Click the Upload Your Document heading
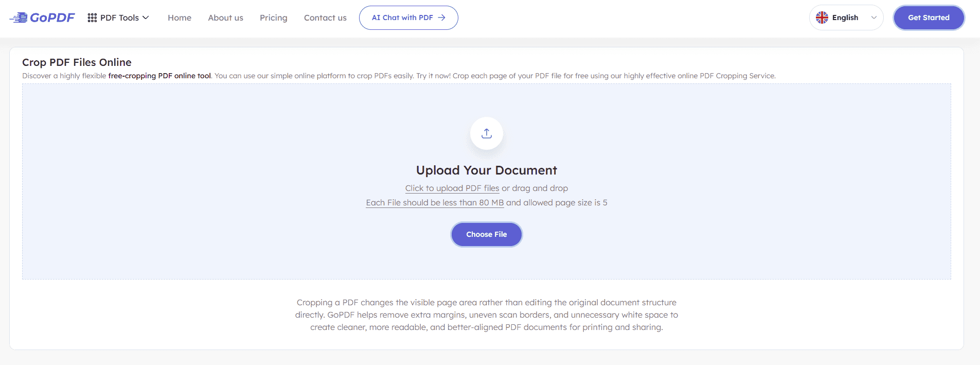 pyautogui.click(x=487, y=170)
